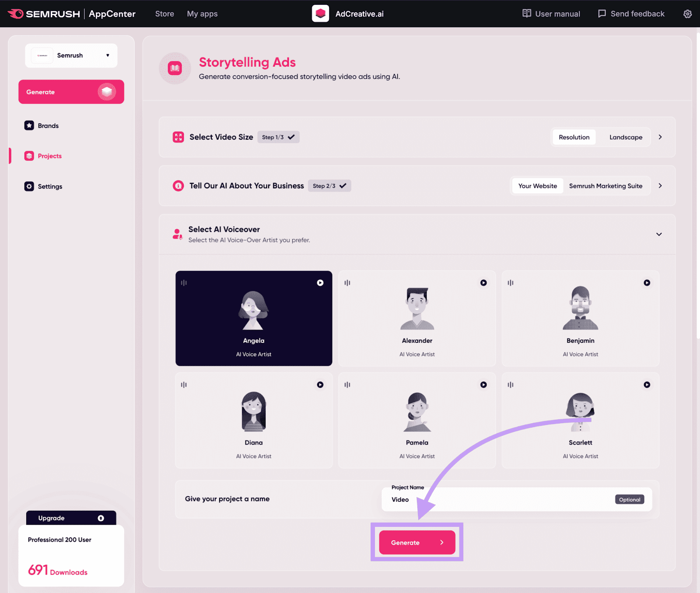Select the Semrush Marketing Suite option
Screen dimensions: 700x593
[x=606, y=186]
